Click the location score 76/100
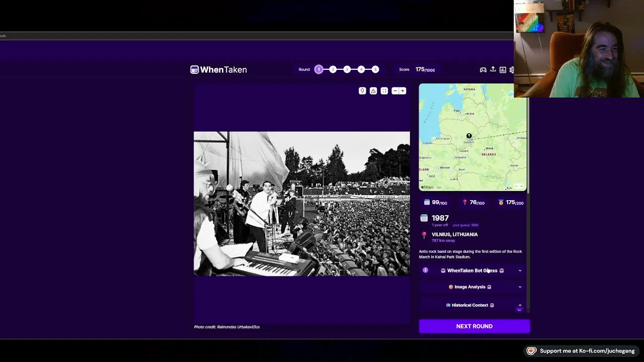The width and height of the screenshot is (644, 362). pyautogui.click(x=473, y=203)
